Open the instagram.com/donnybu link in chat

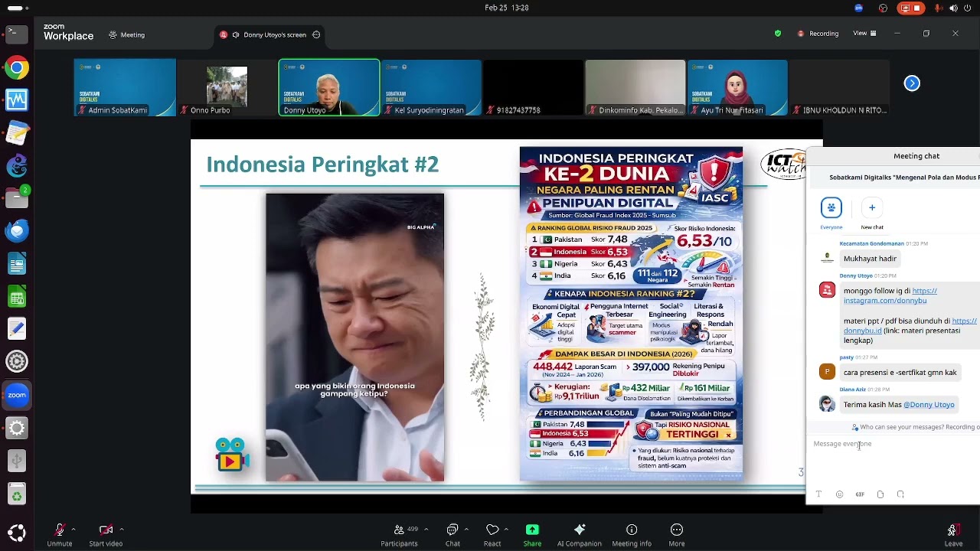tap(890, 295)
